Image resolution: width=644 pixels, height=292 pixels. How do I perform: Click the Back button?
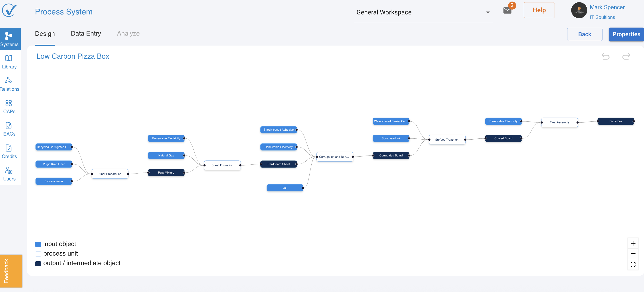[x=585, y=34]
